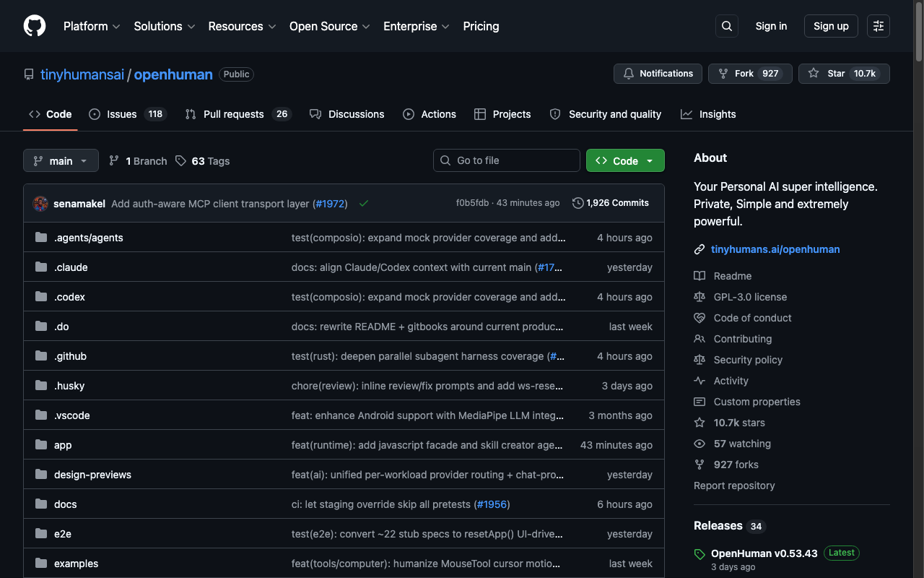Click the Custom properties icon

699,402
